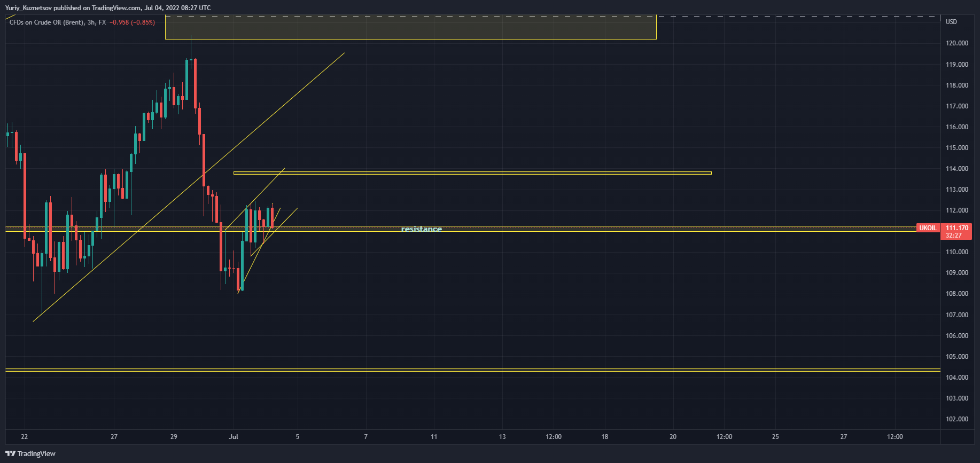Click the publisher text Yuriy_Kuznetsov at top

28,8
